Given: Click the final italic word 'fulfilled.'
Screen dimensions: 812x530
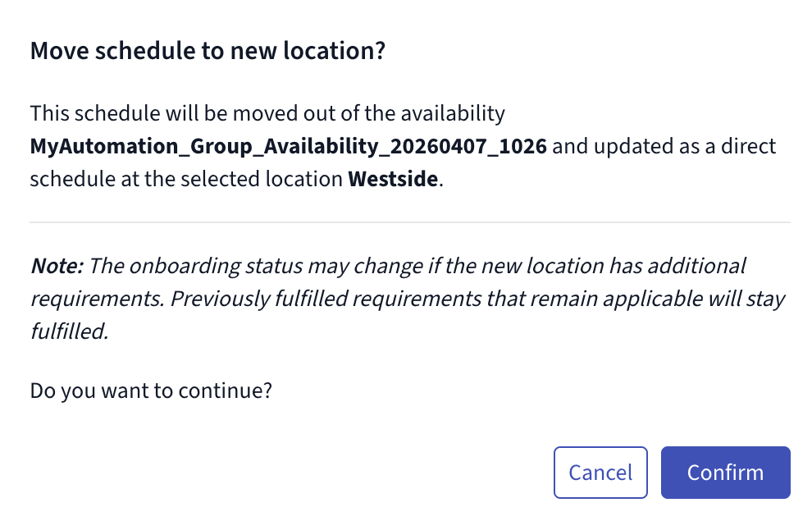Looking at the screenshot, I should [70, 331].
